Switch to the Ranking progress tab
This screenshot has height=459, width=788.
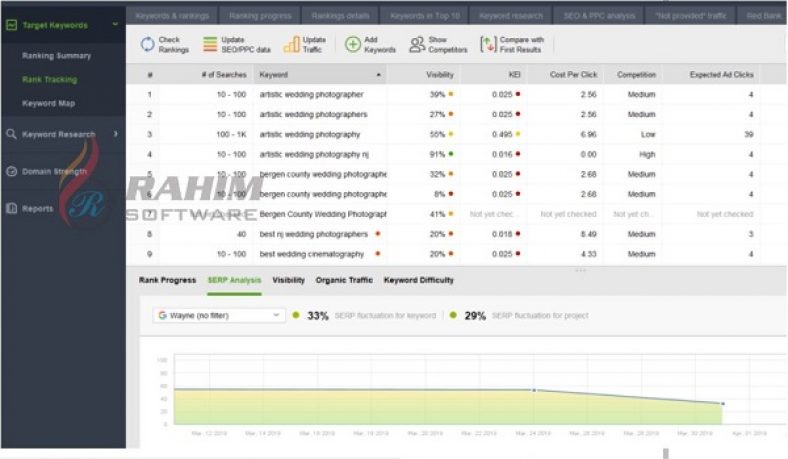click(260, 16)
